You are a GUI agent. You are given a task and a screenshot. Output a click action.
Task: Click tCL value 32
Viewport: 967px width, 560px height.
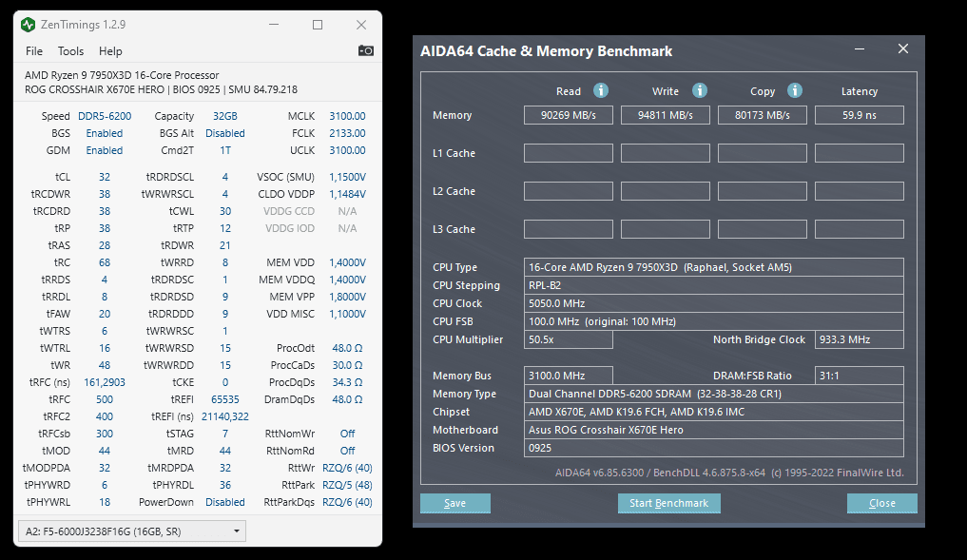tap(105, 177)
